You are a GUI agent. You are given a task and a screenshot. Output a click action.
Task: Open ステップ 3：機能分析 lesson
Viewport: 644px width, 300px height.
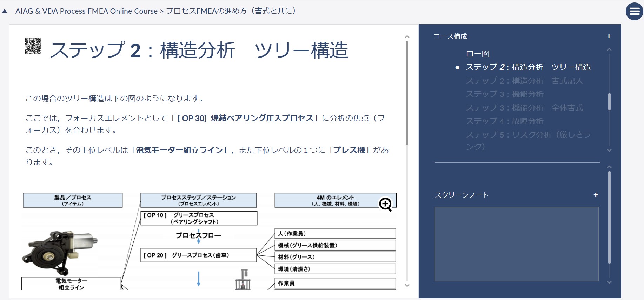(504, 94)
